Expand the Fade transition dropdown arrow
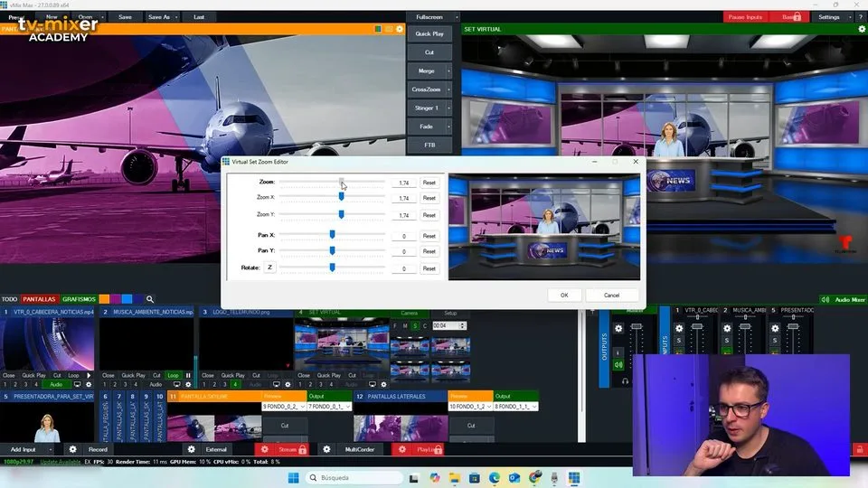 click(448, 127)
